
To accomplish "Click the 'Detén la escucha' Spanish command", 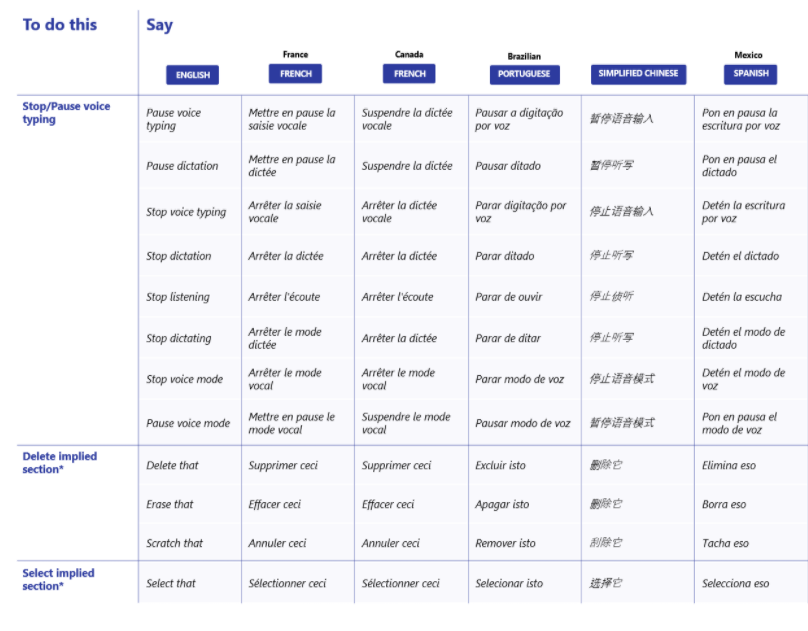I will point(742,297).
